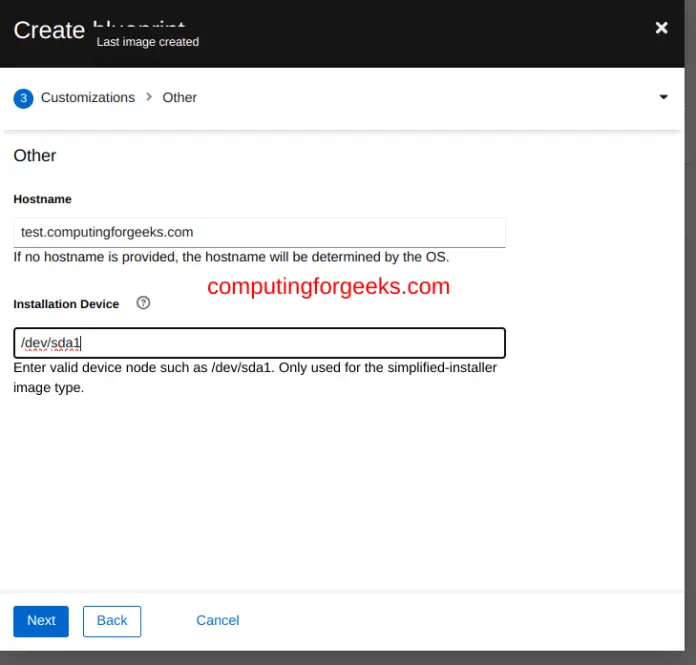Click the step 3 number badge

tap(23, 98)
